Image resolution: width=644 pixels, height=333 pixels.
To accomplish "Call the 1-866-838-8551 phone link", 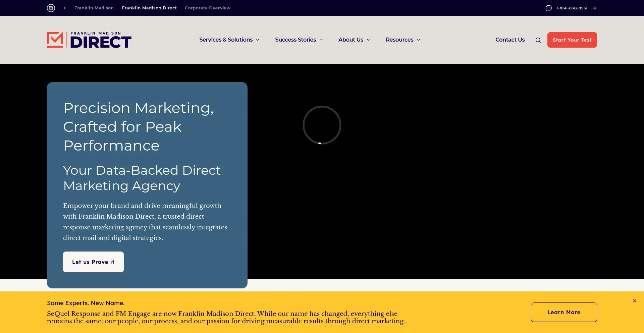I will [572, 8].
